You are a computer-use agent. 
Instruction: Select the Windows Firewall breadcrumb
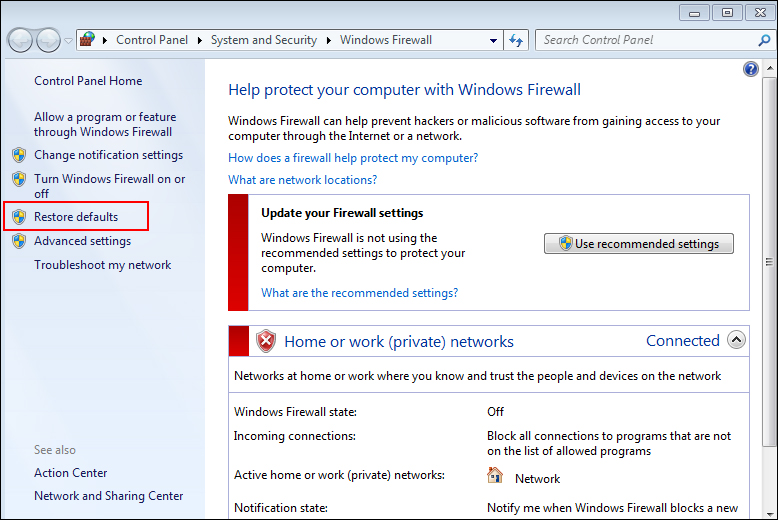[386, 40]
